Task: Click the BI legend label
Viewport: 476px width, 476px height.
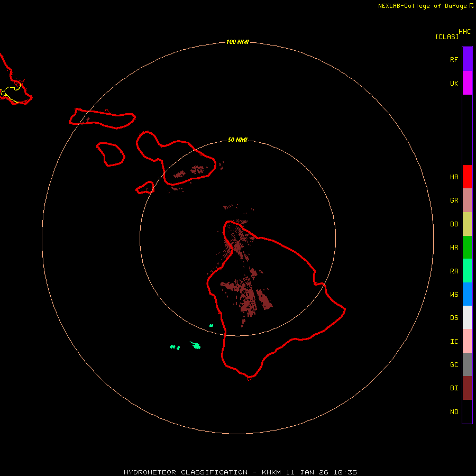Action: (454, 388)
